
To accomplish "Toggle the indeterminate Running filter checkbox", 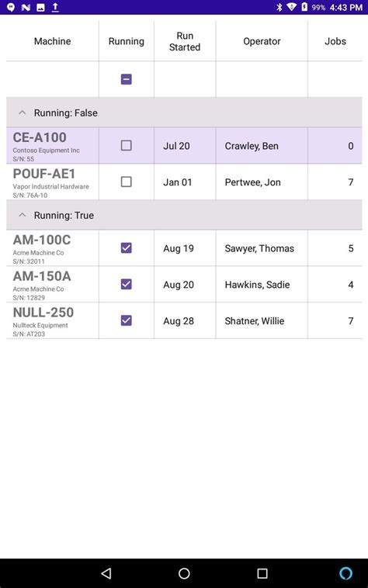I will tap(126, 79).
